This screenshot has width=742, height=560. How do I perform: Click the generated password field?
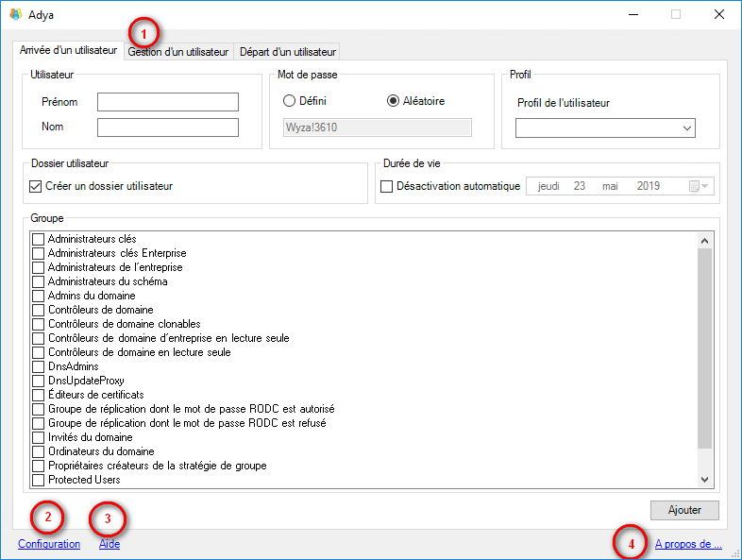point(370,127)
